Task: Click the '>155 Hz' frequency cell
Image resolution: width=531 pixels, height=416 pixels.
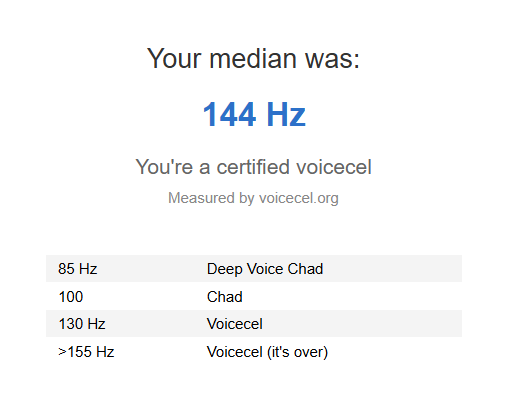Action: point(86,352)
